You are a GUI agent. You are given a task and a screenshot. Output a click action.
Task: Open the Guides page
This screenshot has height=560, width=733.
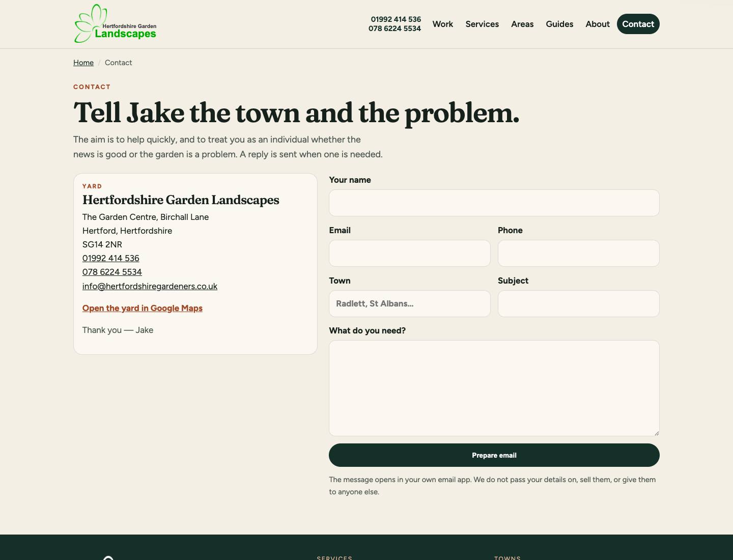(559, 24)
